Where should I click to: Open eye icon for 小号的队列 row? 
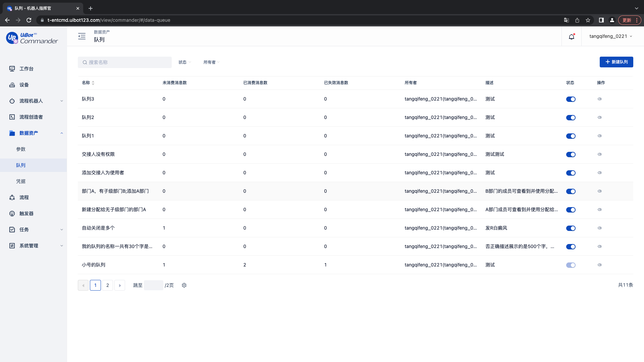tap(600, 265)
